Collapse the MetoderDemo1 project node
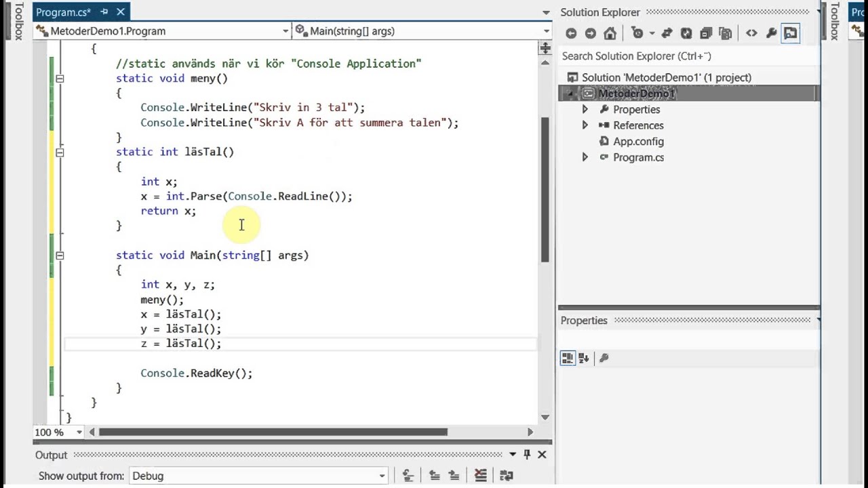Screen dimensions: 868x488 570,94
